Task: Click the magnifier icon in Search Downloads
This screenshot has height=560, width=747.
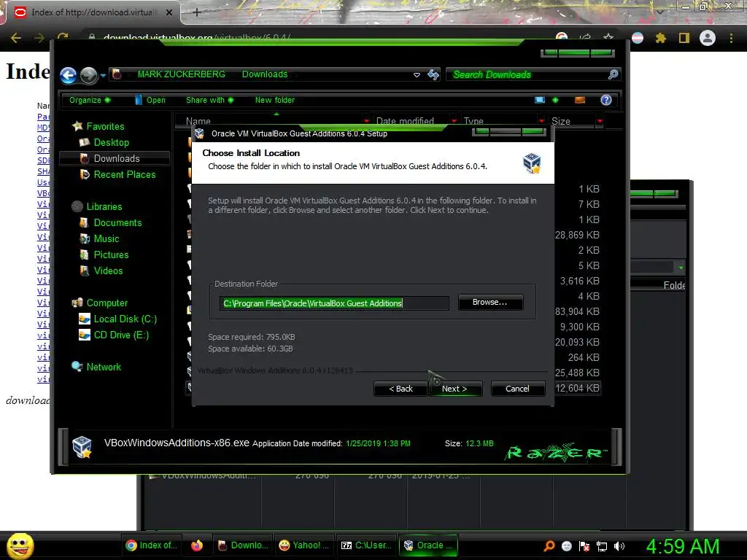Action: click(x=613, y=74)
